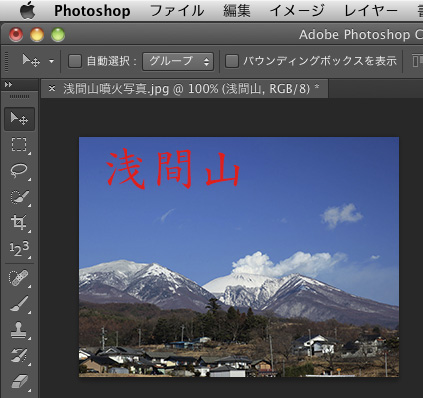Open the Apple menu
The width and height of the screenshot is (423, 398).
27,10
